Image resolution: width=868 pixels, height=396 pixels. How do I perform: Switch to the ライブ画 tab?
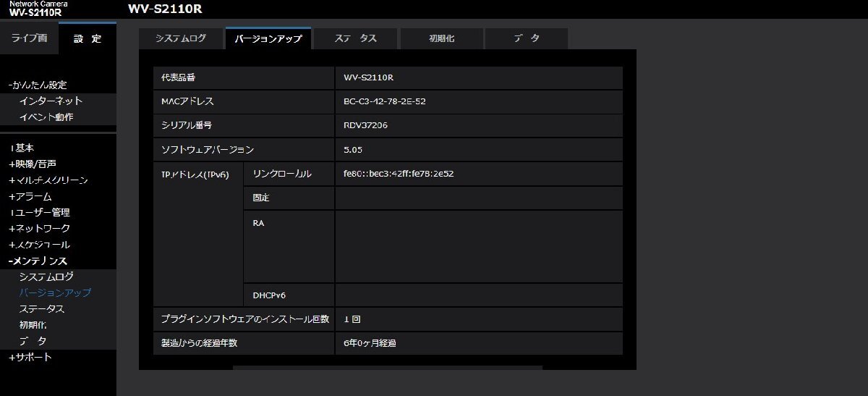coord(29,38)
